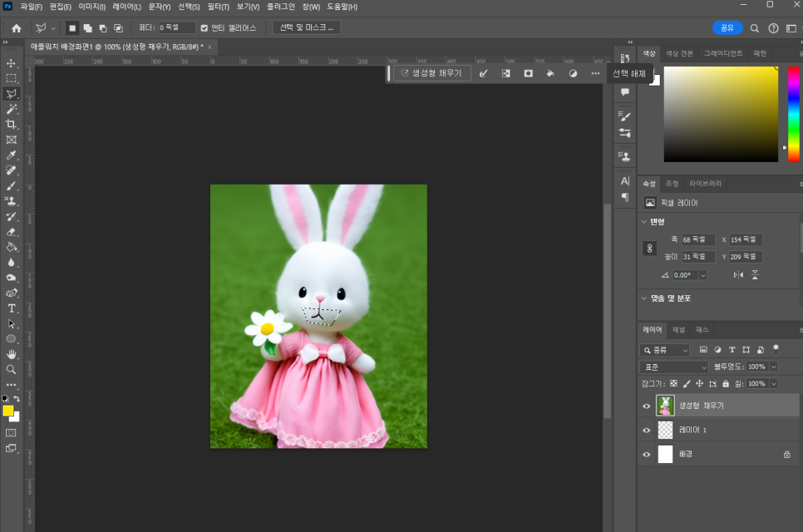This screenshot has width=803, height=532.
Task: Toggle the 앤티 앨리어스 checkbox
Action: (204, 27)
